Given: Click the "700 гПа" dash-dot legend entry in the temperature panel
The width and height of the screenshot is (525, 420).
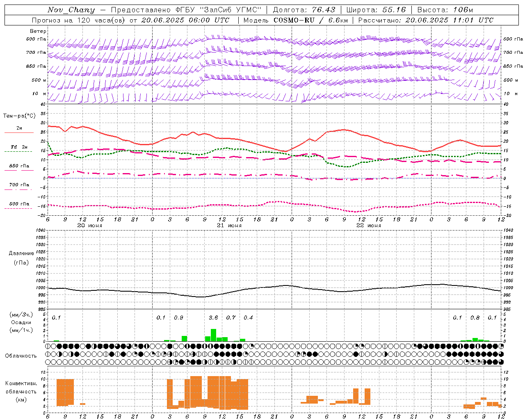Looking at the screenshot, I should point(19,185).
